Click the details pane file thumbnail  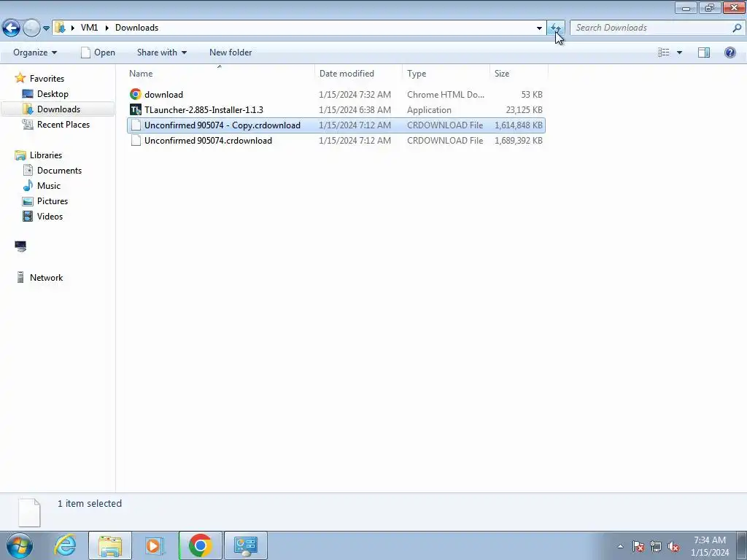[x=29, y=513]
